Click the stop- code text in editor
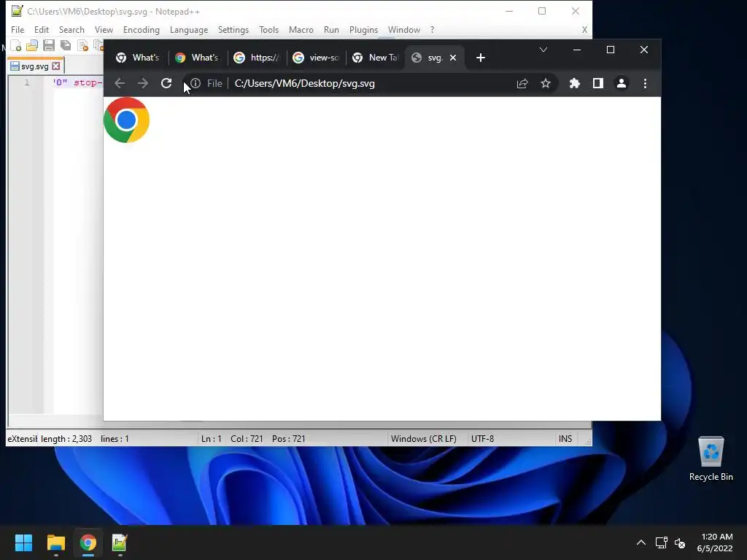Image resolution: width=747 pixels, height=560 pixels. pos(88,82)
